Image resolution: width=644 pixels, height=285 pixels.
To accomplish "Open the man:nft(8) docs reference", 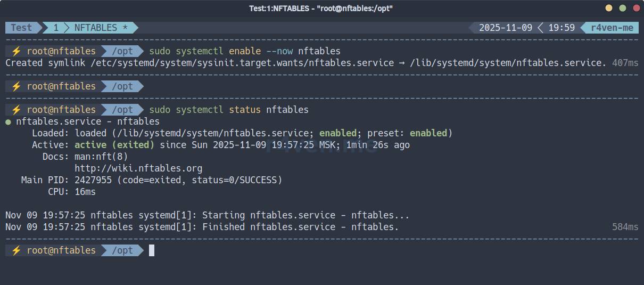I will click(x=101, y=157).
